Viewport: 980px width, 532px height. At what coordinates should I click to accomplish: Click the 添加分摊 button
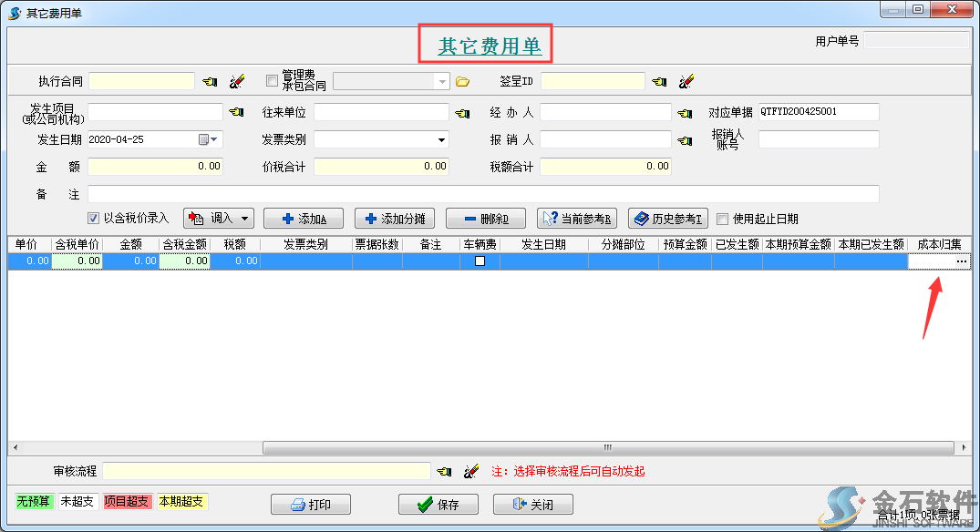(x=394, y=218)
